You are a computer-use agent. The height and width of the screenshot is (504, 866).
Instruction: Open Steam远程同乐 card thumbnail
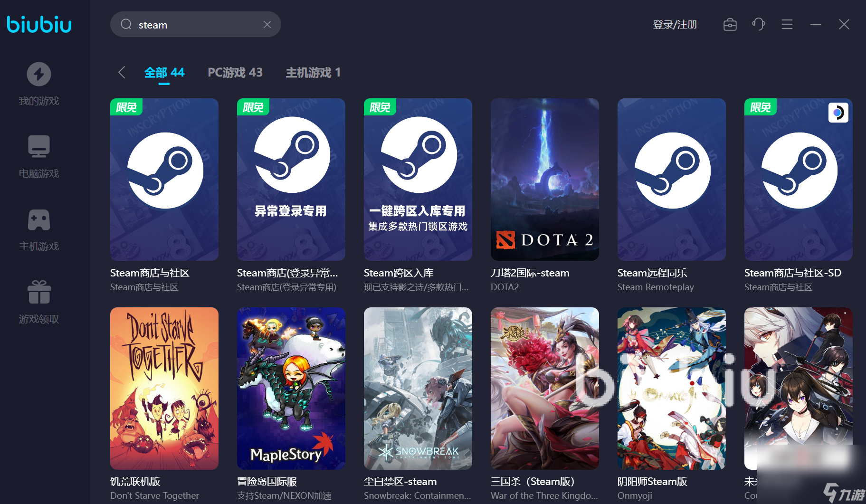click(672, 180)
